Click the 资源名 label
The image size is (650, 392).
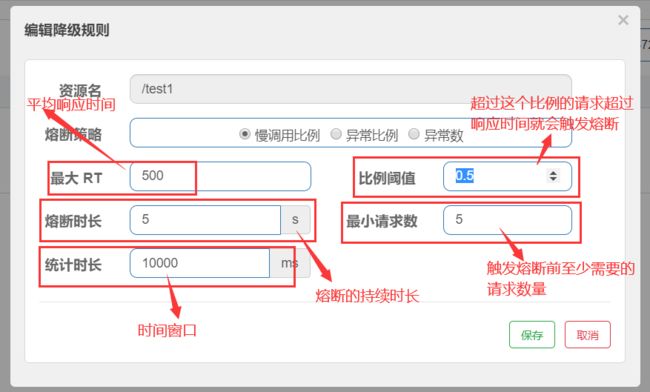pos(80,90)
